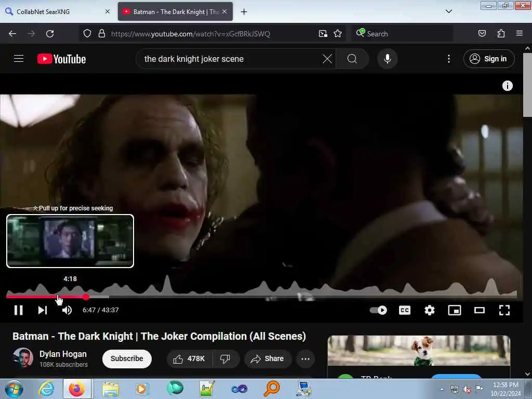This screenshot has height=399, width=532.
Task: Skip to next video
Action: point(43,310)
